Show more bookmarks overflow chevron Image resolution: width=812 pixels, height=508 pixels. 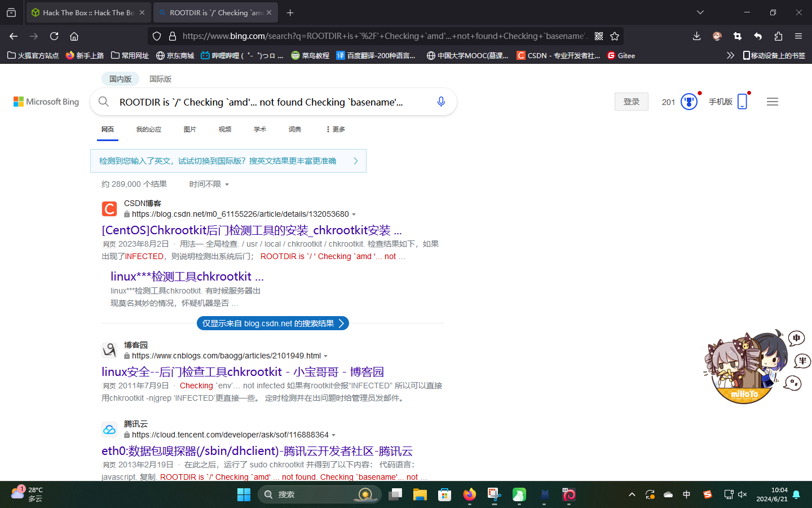(730, 55)
